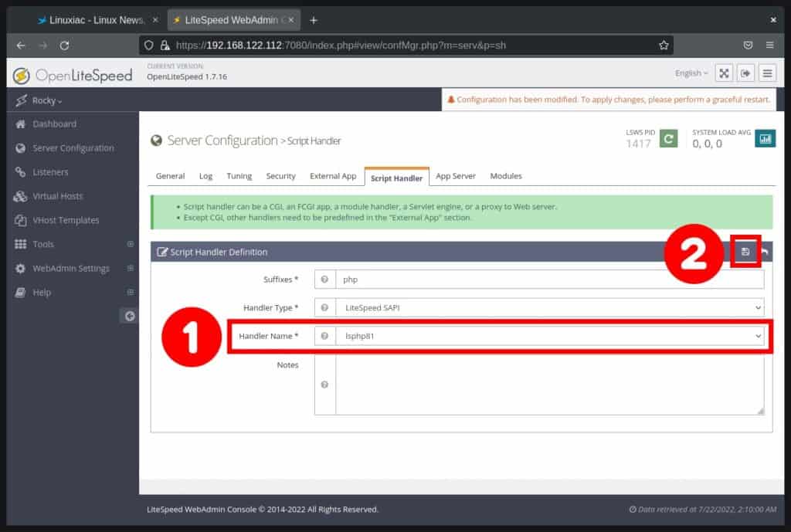
Task: Close the Linuxiac browser tab
Action: pos(155,20)
